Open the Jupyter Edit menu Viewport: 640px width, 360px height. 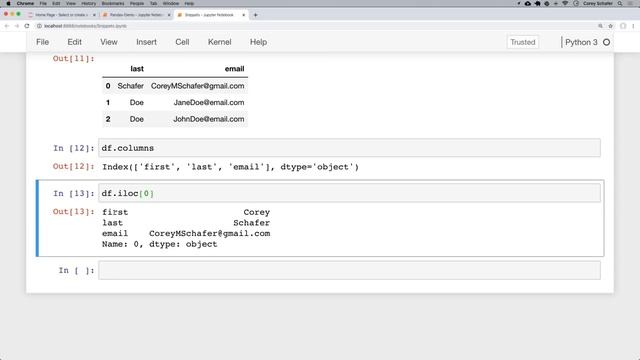pos(74,42)
